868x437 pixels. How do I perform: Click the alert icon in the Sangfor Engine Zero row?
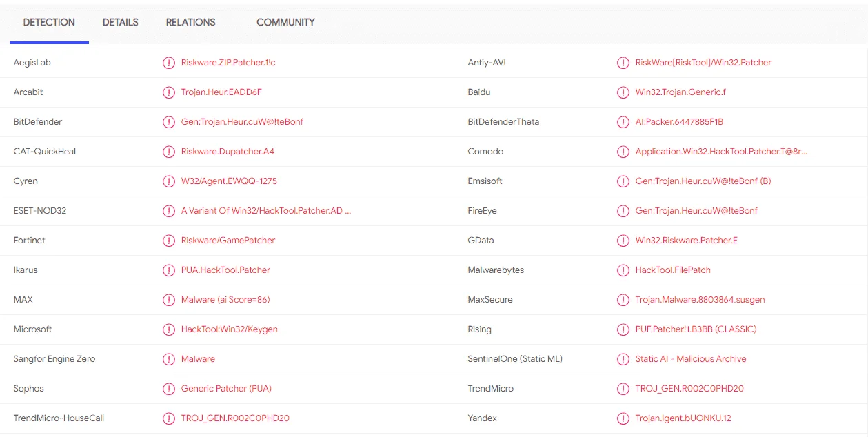point(169,359)
